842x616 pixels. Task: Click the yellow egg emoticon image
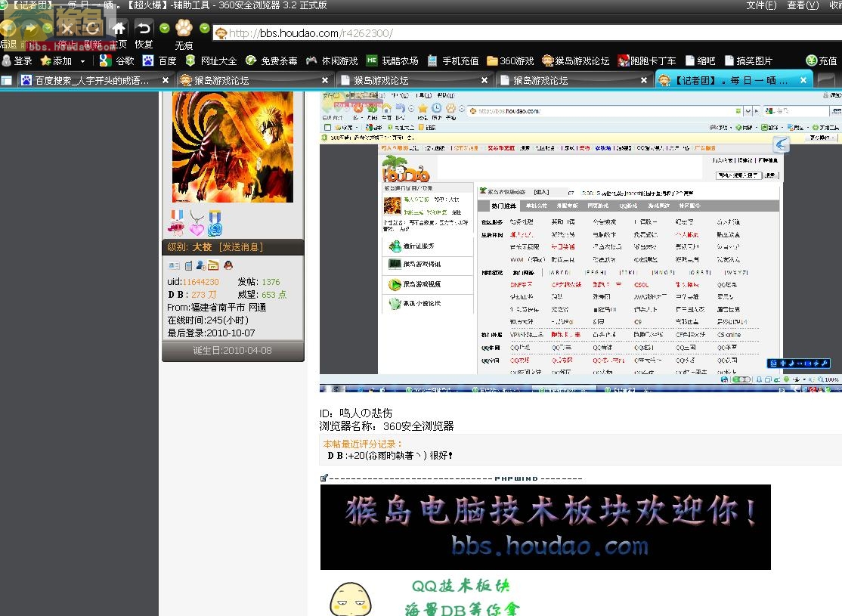pyautogui.click(x=351, y=600)
